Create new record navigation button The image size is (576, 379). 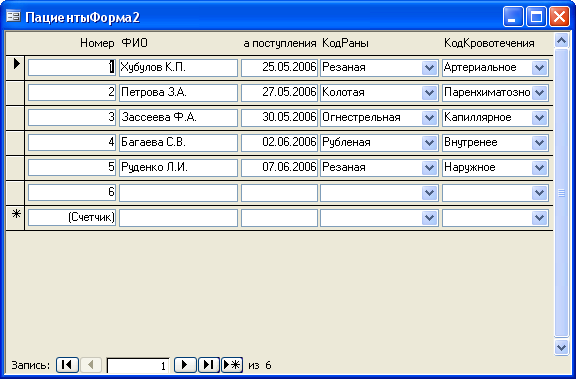click(232, 365)
